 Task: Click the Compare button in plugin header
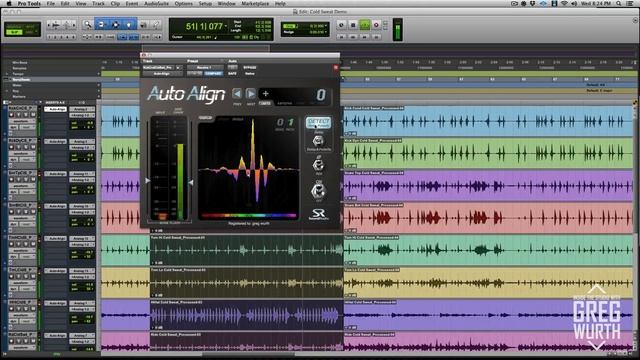pyautogui.click(x=213, y=73)
